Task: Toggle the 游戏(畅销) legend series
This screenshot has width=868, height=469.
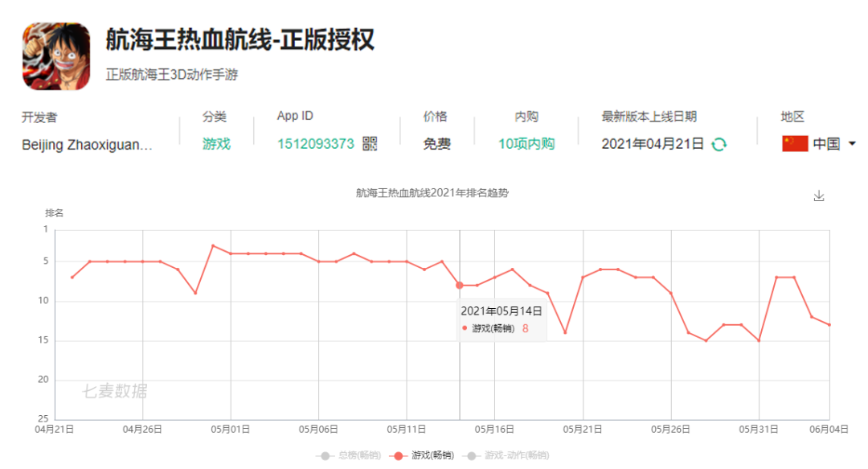Action: (x=422, y=455)
